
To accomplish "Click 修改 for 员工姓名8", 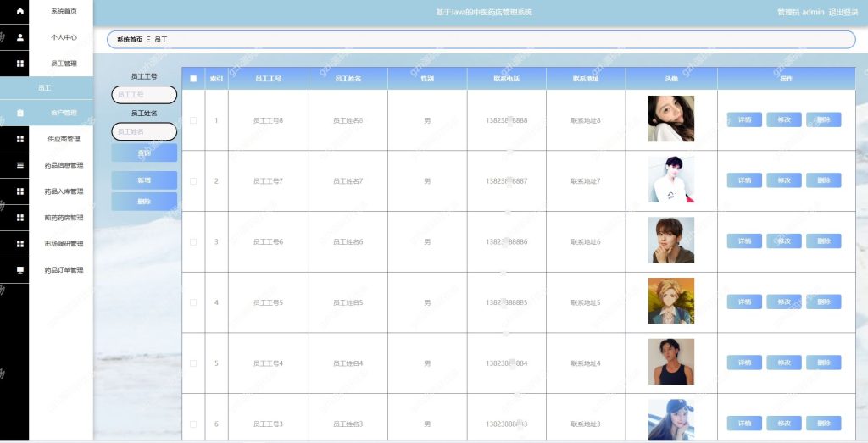I will click(784, 119).
